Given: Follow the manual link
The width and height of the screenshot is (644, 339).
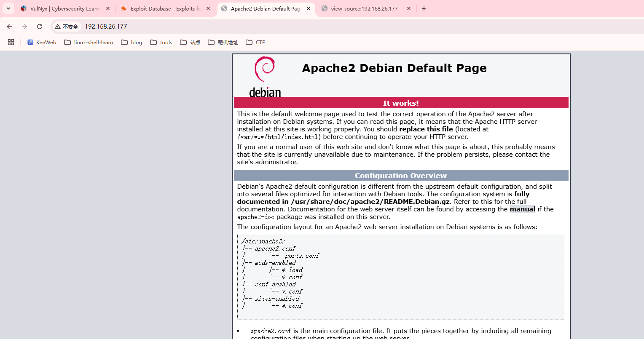Looking at the screenshot, I should coord(522,209).
